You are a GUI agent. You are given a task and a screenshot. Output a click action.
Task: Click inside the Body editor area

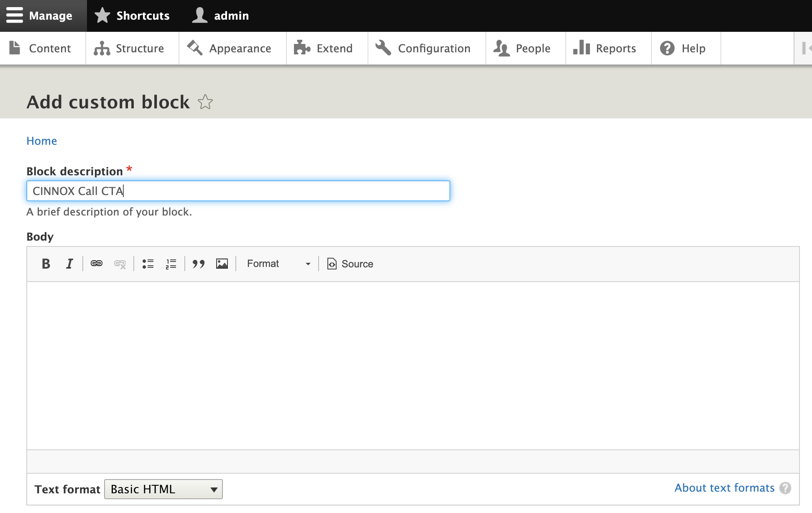[x=413, y=365]
